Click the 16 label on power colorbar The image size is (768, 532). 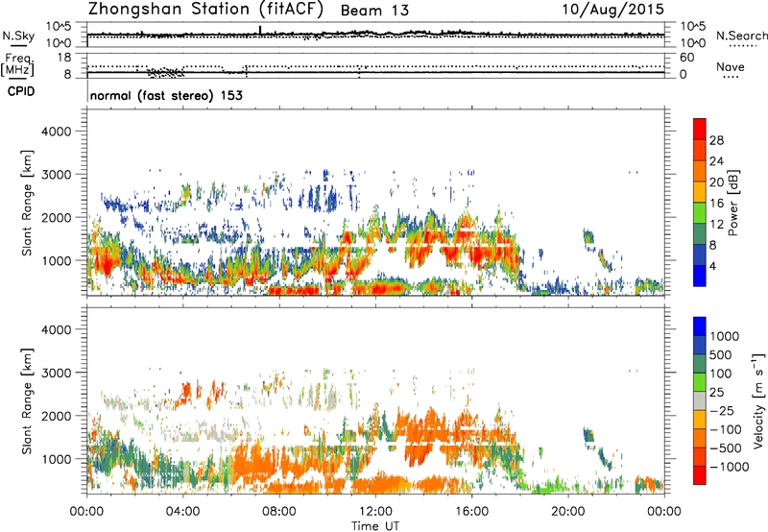[x=716, y=204]
